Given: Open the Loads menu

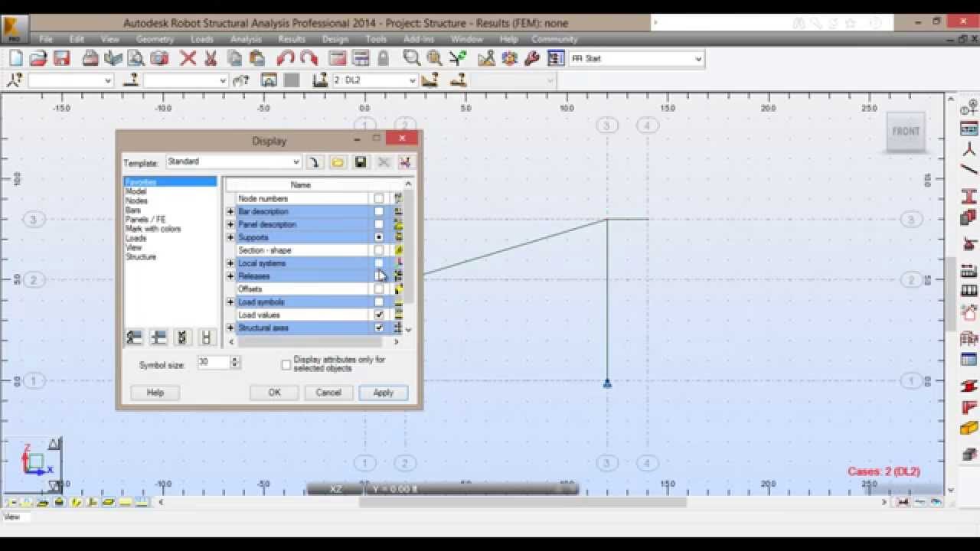Looking at the screenshot, I should pyautogui.click(x=202, y=39).
